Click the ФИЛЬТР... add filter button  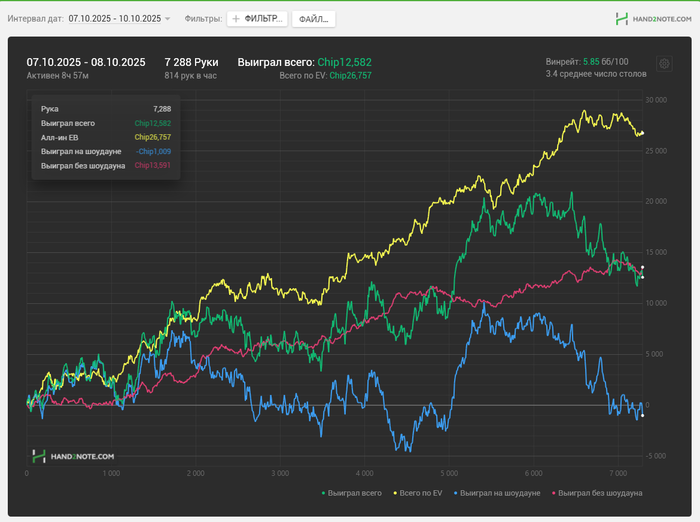click(257, 19)
